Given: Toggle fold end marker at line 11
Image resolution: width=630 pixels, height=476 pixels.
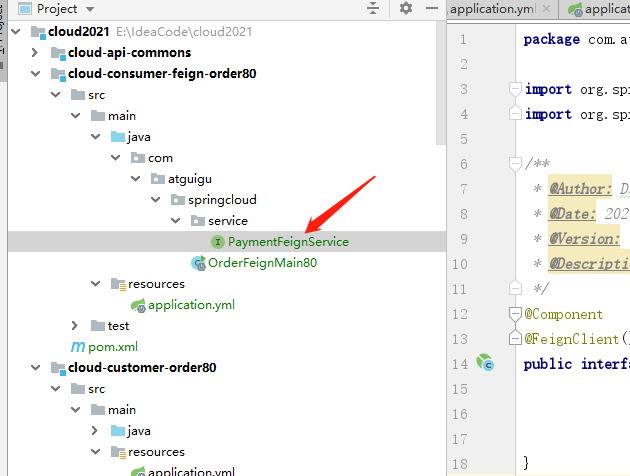Looking at the screenshot, I should 515,288.
